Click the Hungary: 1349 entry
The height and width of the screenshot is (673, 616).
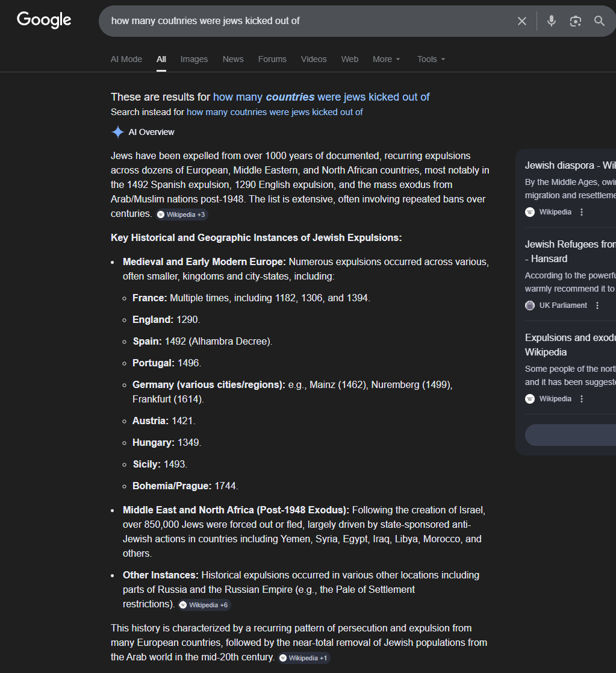click(166, 442)
